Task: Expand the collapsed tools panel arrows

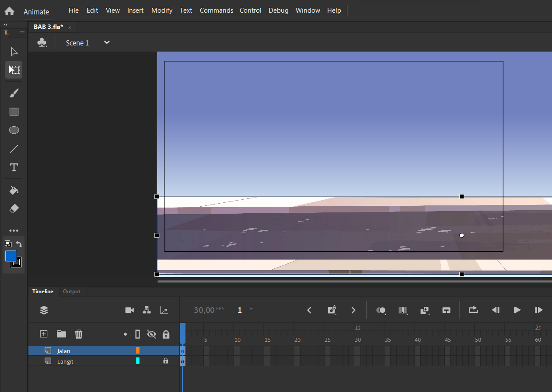Action: [x=6, y=25]
